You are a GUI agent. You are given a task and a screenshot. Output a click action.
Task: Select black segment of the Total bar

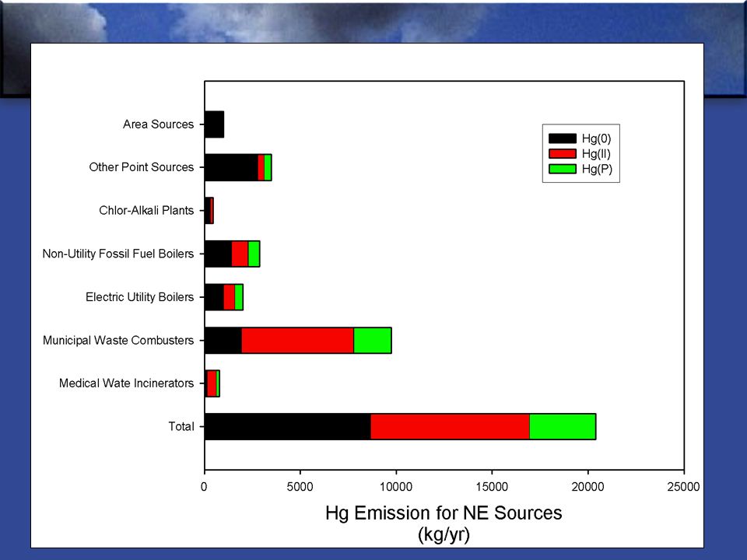click(x=288, y=427)
